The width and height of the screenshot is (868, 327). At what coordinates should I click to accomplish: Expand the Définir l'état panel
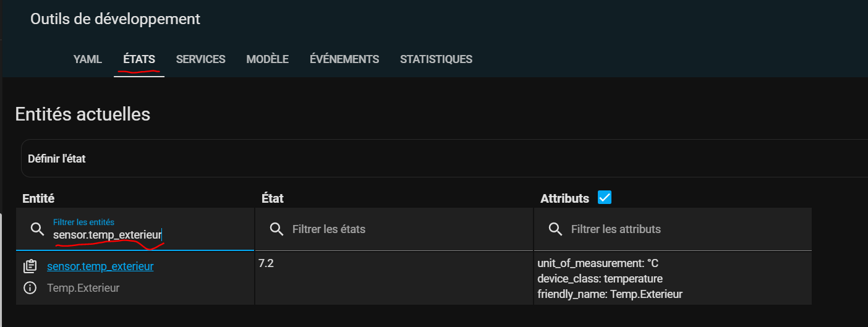[x=445, y=159]
